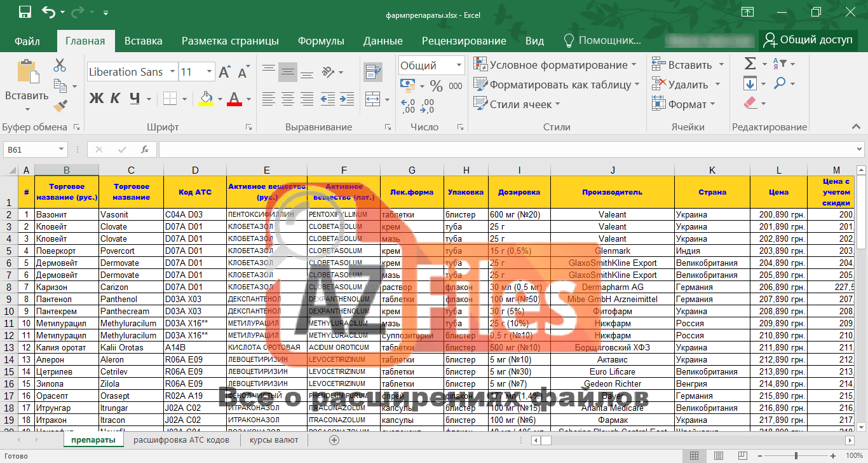Open the 'расшифровка АТС кодов' sheet
This screenshot has height=463, width=868.
181,440
